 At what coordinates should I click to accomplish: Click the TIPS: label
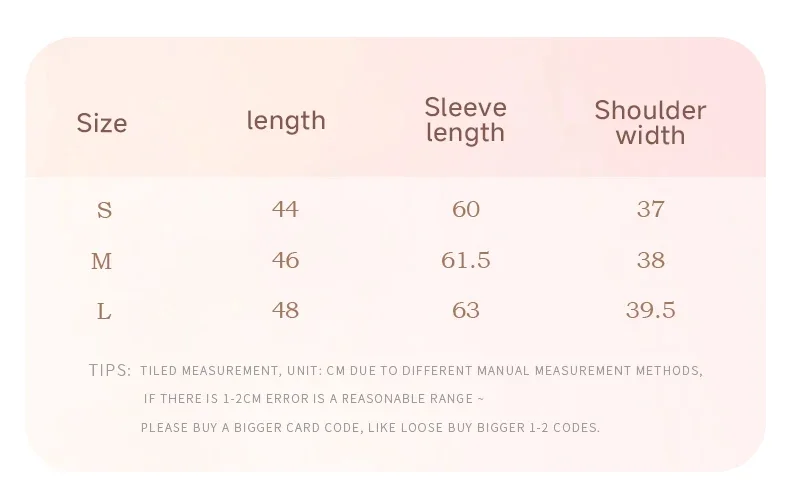pyautogui.click(x=110, y=370)
